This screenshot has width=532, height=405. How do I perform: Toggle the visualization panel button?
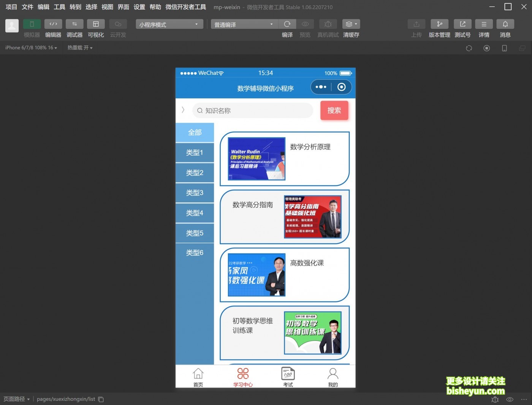(x=96, y=24)
